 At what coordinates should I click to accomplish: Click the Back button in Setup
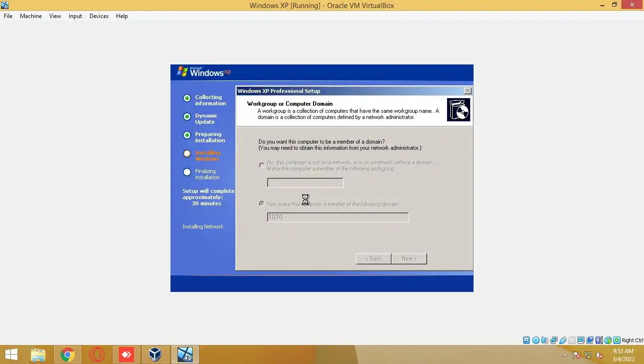[x=374, y=259]
